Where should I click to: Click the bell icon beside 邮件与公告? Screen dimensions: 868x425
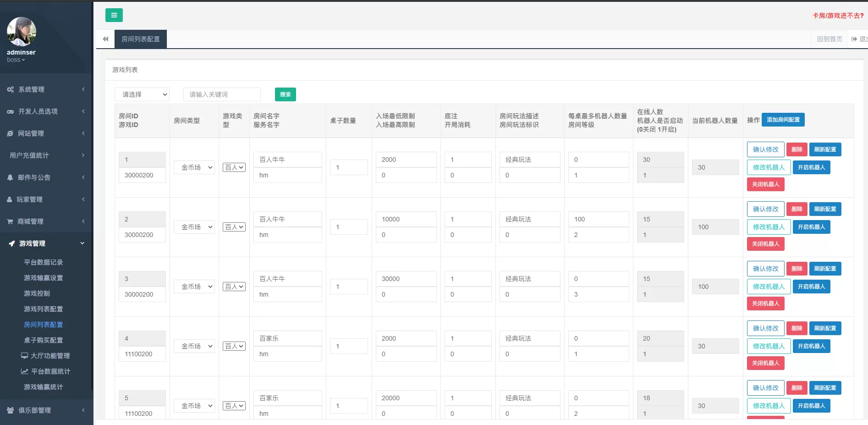pyautogui.click(x=10, y=177)
